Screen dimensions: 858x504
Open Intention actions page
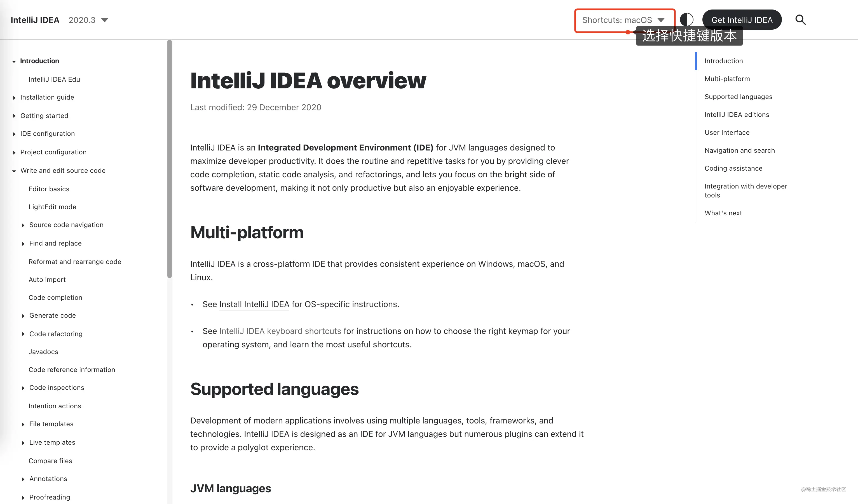55,406
